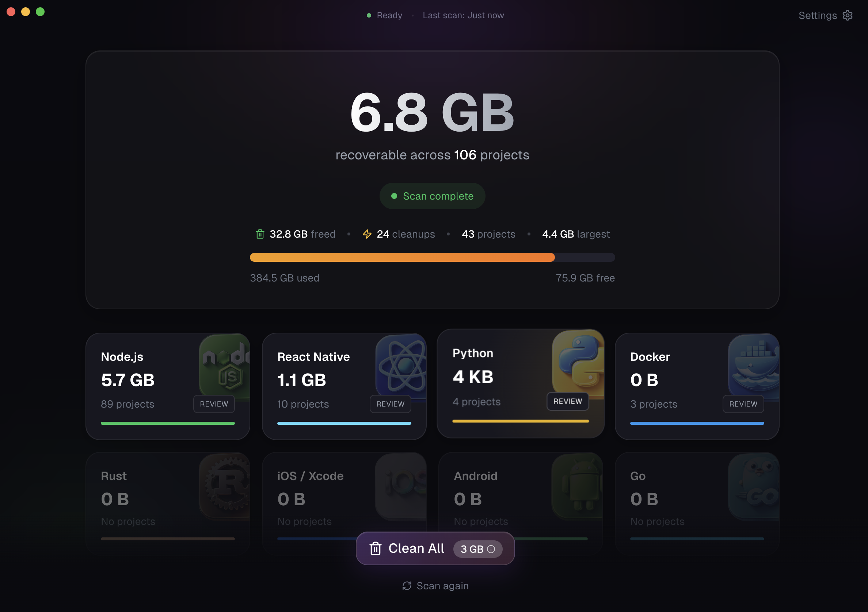Click the Scan complete status badge
This screenshot has height=612, width=868.
(x=433, y=196)
